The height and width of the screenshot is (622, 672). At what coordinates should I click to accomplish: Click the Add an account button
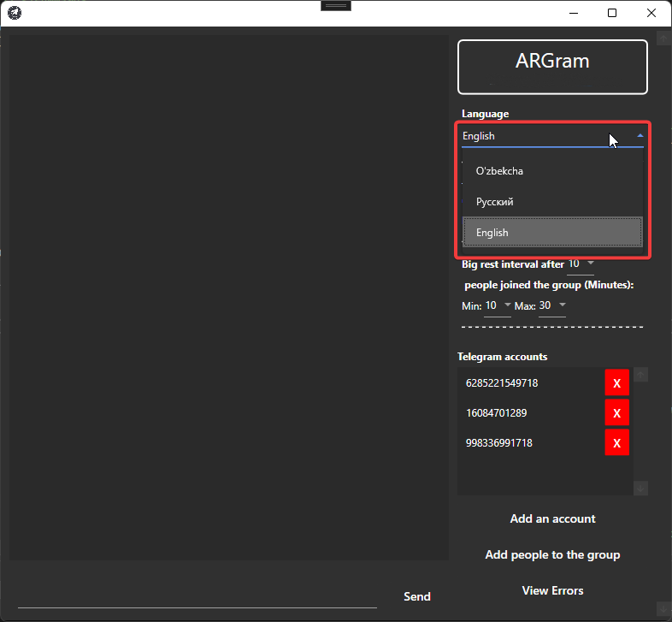click(552, 518)
